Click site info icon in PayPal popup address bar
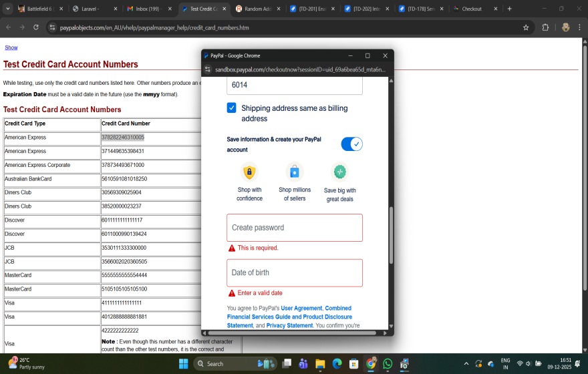The width and height of the screenshot is (588, 374). click(x=208, y=69)
